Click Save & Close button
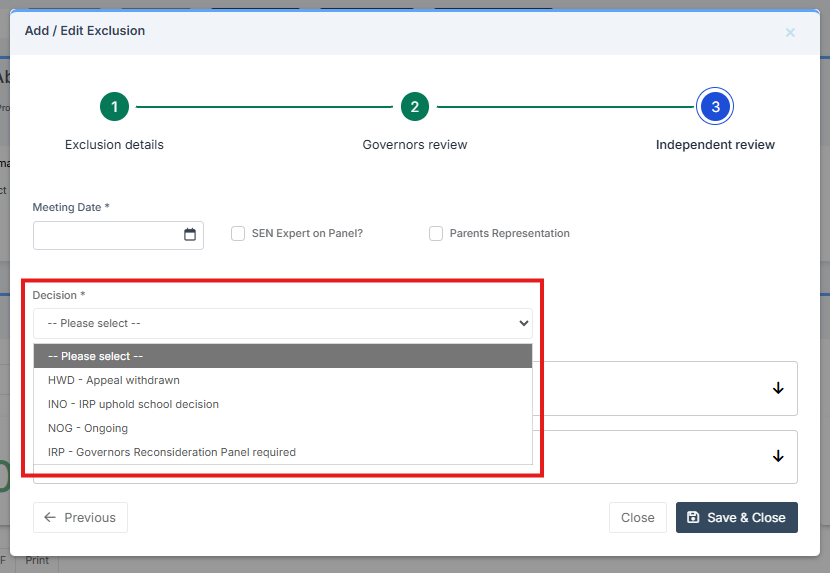 (736, 517)
